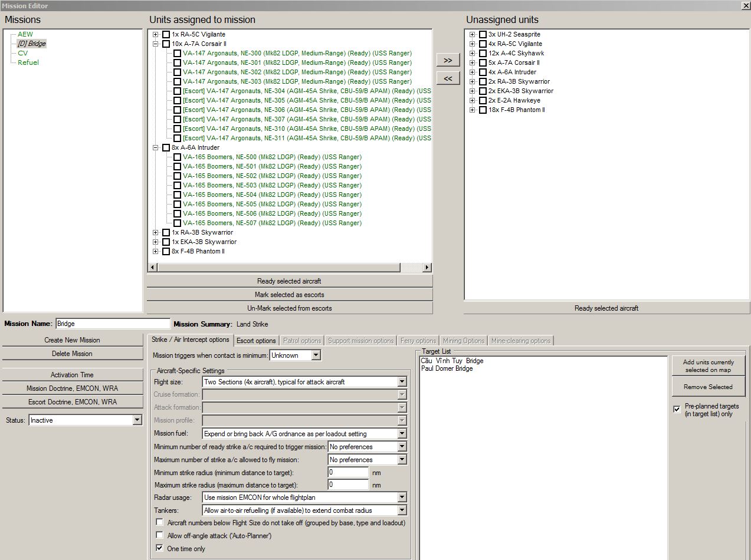Open Mission Doctrine, EMCON, WRA
This screenshot has width=751, height=560.
pyautogui.click(x=73, y=388)
